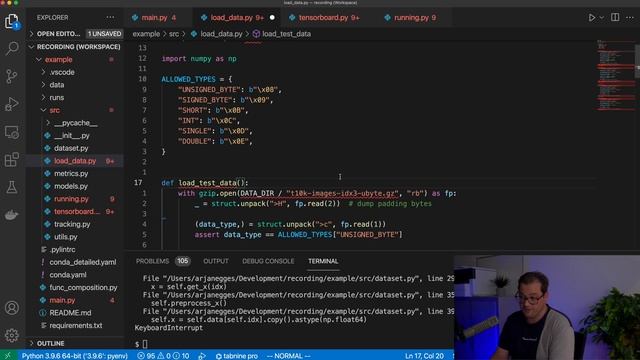Screen dimensions: 640x360
Task: Select Python 3.9.6 interpreter in status bar
Action: tap(75, 356)
